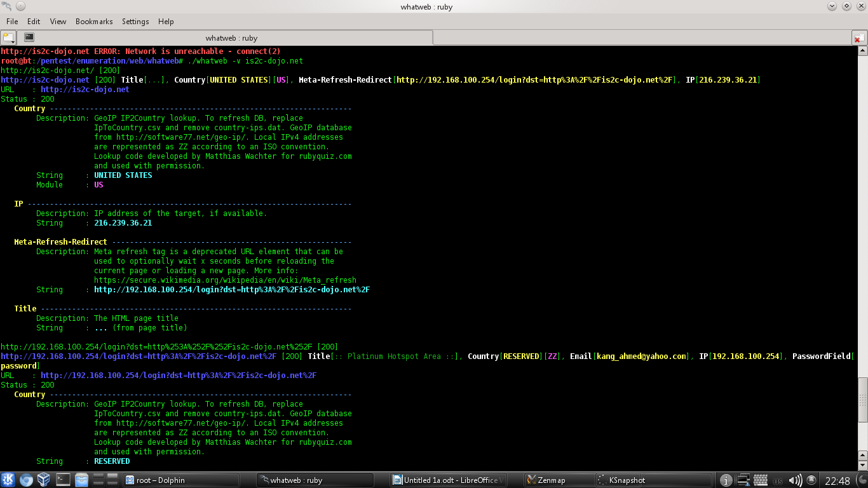Click the '... (from page title)' string
The width and height of the screenshot is (868, 488).
coord(140,327)
